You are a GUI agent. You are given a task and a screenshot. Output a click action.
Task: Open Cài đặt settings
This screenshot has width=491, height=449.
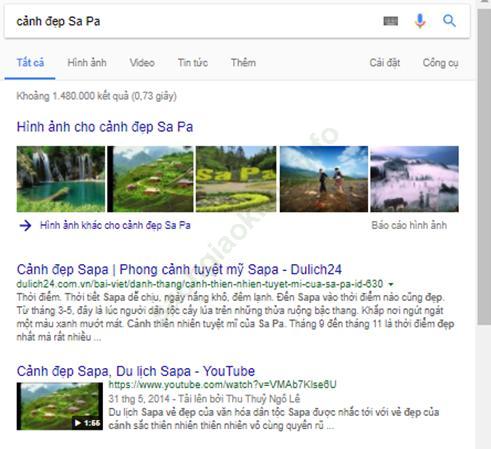point(385,63)
